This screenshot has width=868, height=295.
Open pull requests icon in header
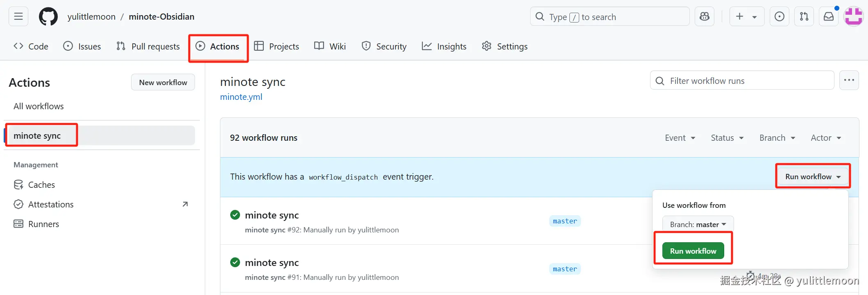click(x=804, y=17)
